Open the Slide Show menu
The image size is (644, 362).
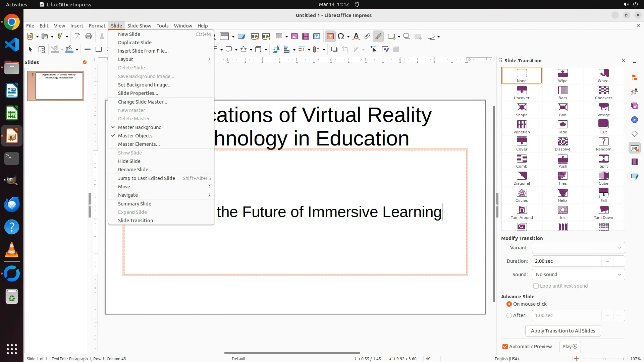[139, 26]
